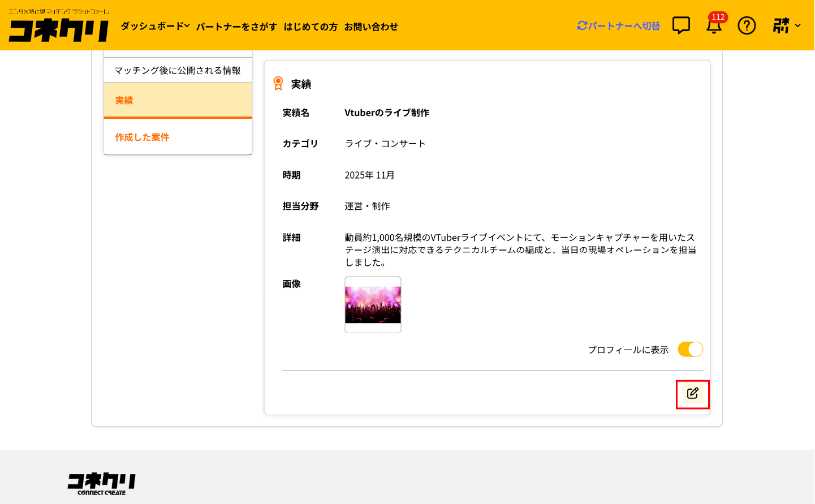Toggle off プロフィールに表示 switch
815x504 pixels.
(x=690, y=350)
